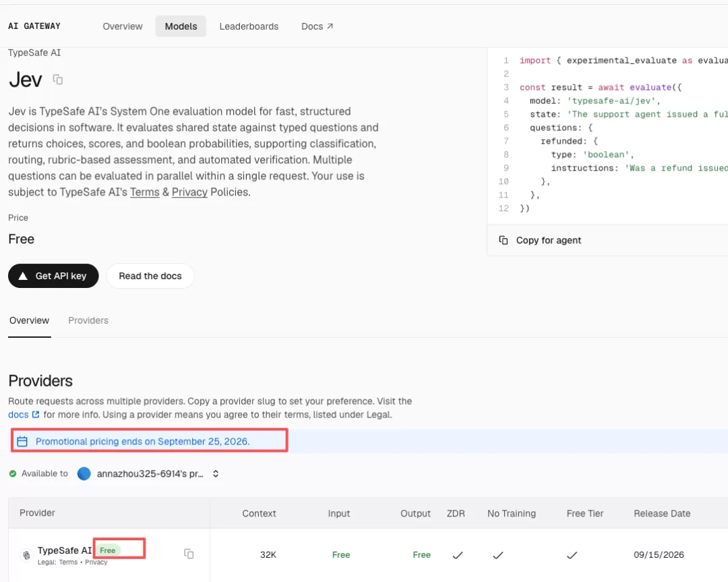
Task: Switch to the Overview tab below buttons
Action: coord(29,320)
